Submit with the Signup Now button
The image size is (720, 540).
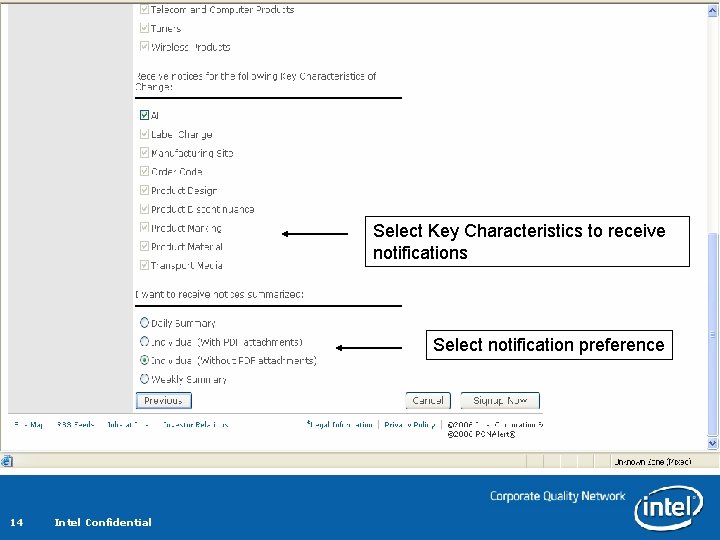tap(500, 400)
